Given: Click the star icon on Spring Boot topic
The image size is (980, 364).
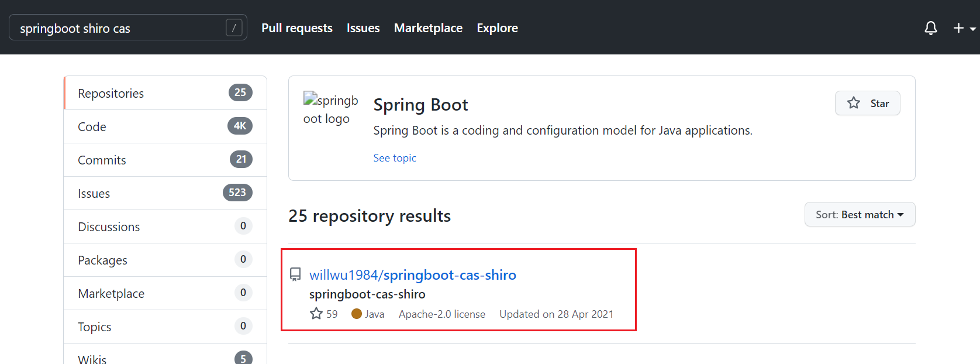Looking at the screenshot, I should click(854, 103).
